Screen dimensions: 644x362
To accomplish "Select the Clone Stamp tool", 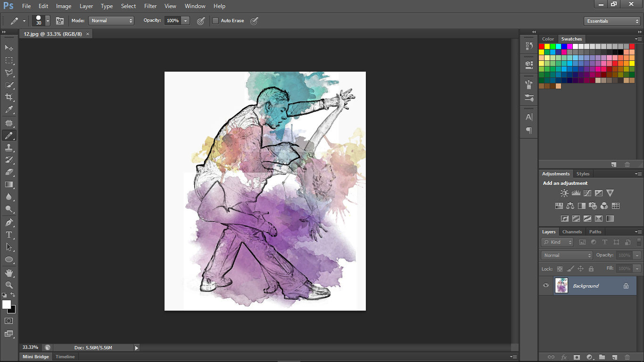I will [x=9, y=148].
